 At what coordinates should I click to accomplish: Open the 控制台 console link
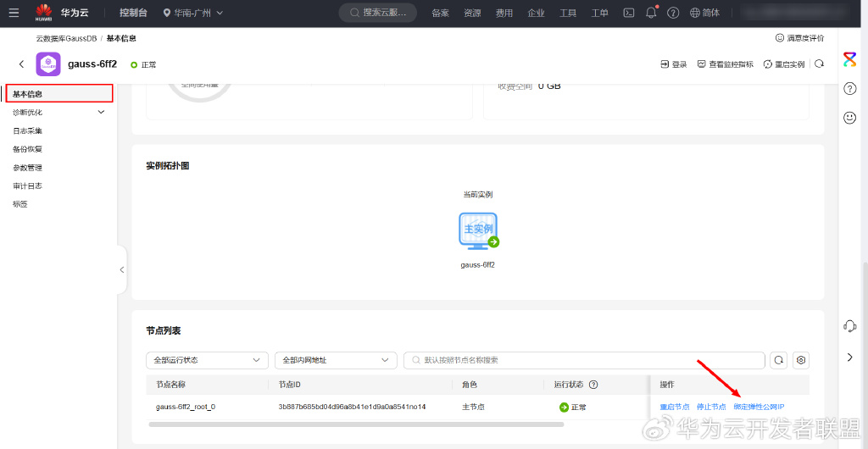tap(133, 13)
